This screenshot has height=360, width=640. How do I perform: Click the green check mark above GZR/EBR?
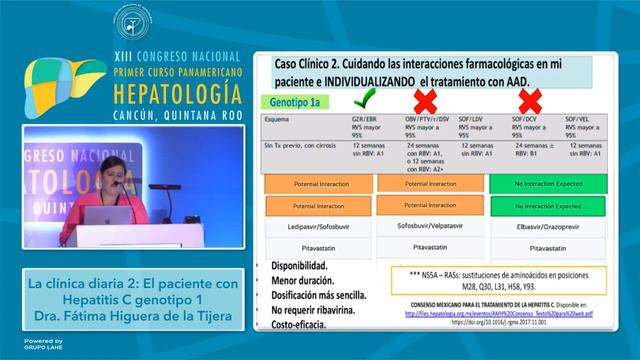pyautogui.click(x=364, y=99)
